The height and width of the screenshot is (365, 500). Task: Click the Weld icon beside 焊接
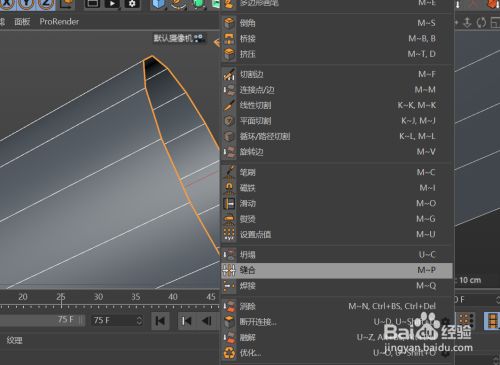click(x=229, y=286)
